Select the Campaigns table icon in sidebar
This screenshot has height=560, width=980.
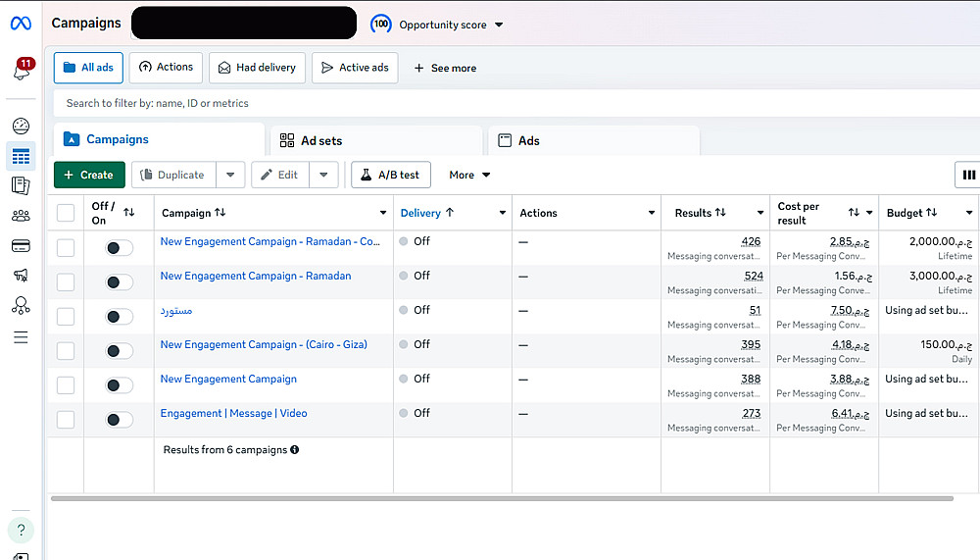click(x=21, y=156)
